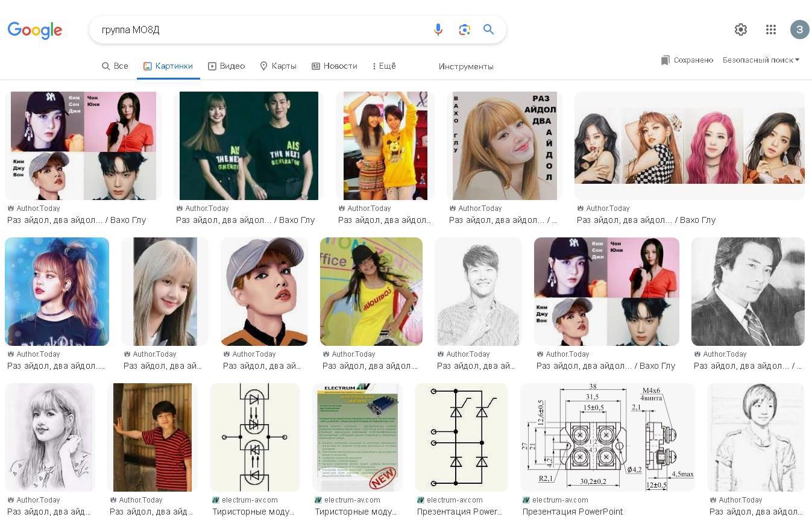Open the Google apps grid
Image resolution: width=812 pixels, height=523 pixels.
tap(770, 30)
